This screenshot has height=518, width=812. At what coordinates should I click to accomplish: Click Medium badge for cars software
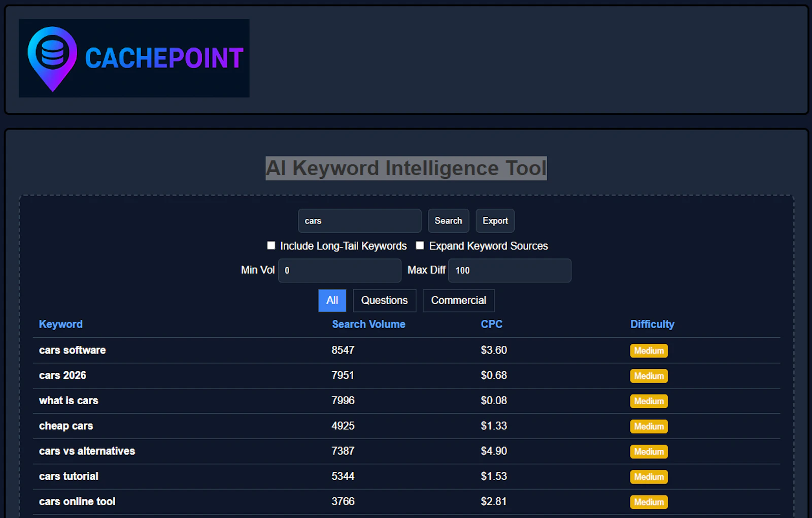click(649, 351)
